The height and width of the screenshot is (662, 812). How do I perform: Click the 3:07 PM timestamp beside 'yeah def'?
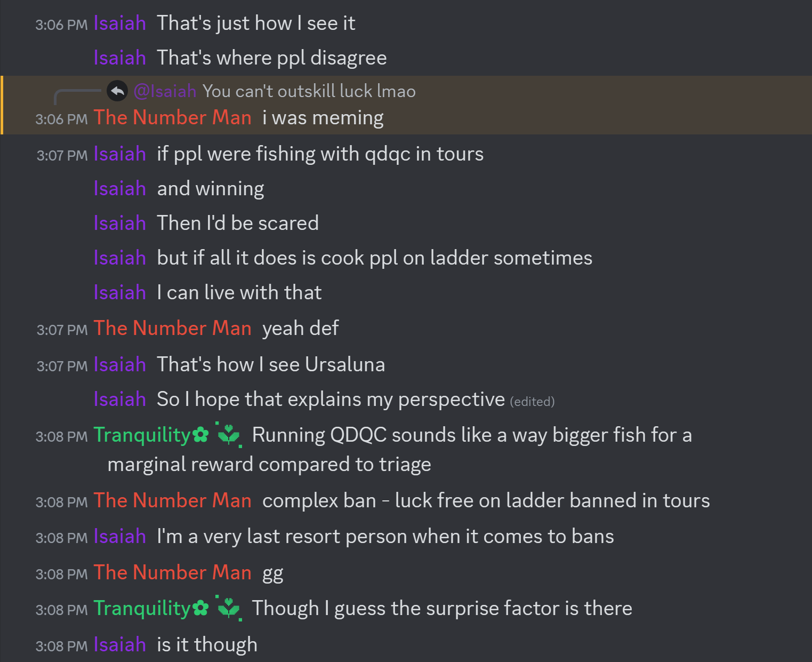point(62,330)
